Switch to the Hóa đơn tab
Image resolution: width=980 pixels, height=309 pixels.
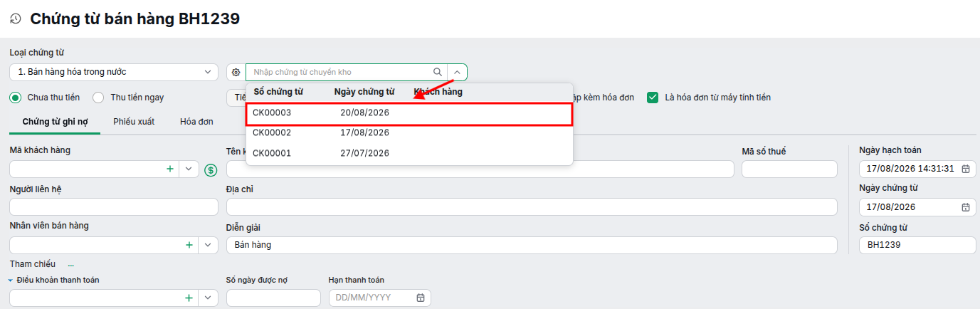tap(196, 122)
